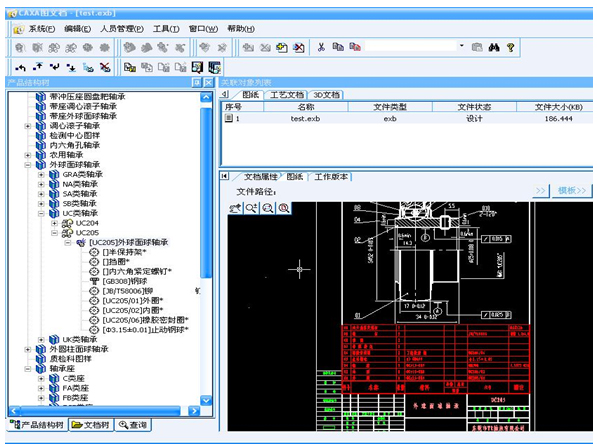Pin the 产品结构树 panel with the pin icon
The image size is (597, 447).
pos(196,82)
